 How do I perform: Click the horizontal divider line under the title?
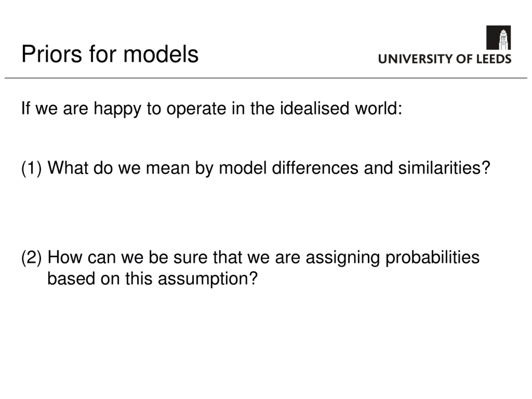pyautogui.click(x=266, y=78)
